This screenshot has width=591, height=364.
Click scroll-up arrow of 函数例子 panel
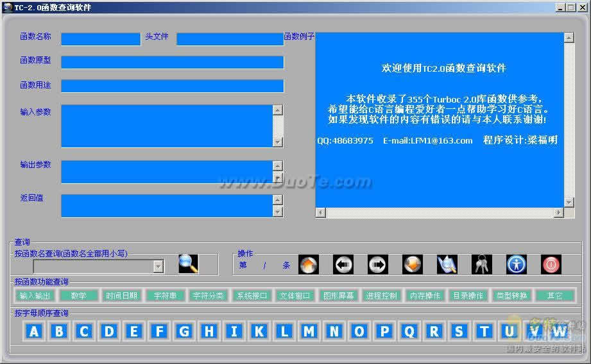coord(569,37)
